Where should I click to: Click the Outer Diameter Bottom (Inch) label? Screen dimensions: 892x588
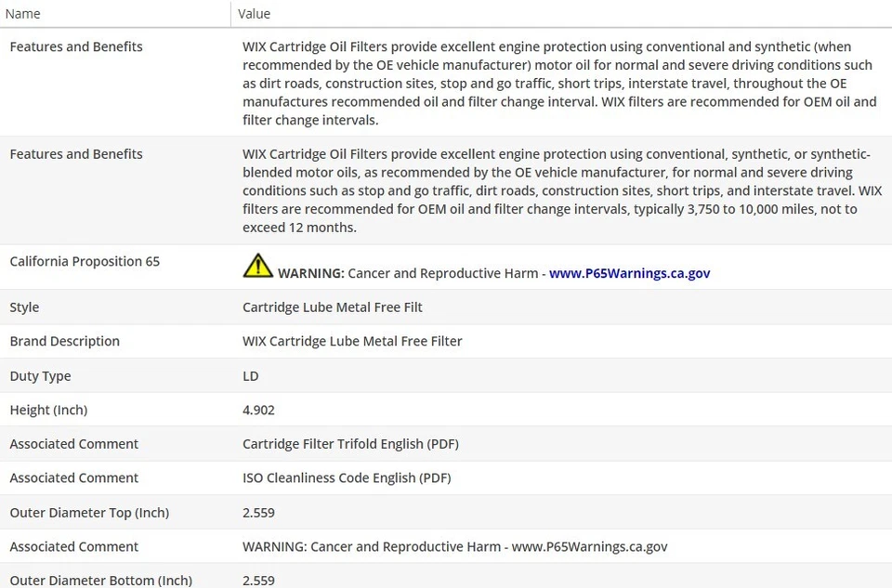click(100, 581)
